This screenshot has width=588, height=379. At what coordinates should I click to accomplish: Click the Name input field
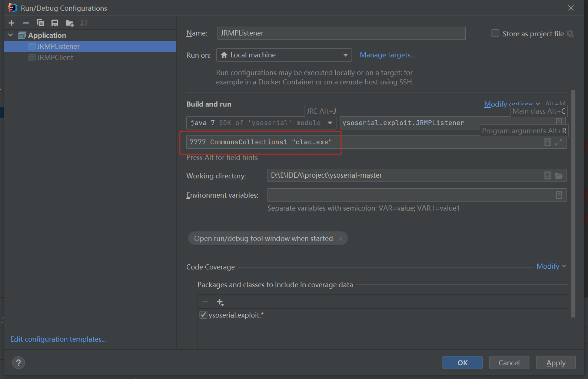tap(341, 33)
